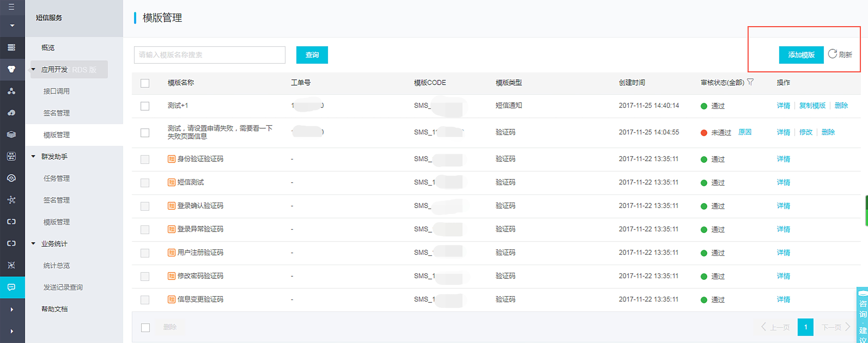868x343 pixels.
Task: Collapse the 应用开发 menu group
Action: 33,69
